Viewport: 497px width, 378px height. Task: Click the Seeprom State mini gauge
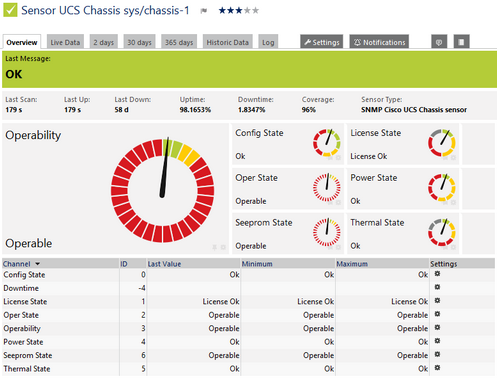click(327, 232)
